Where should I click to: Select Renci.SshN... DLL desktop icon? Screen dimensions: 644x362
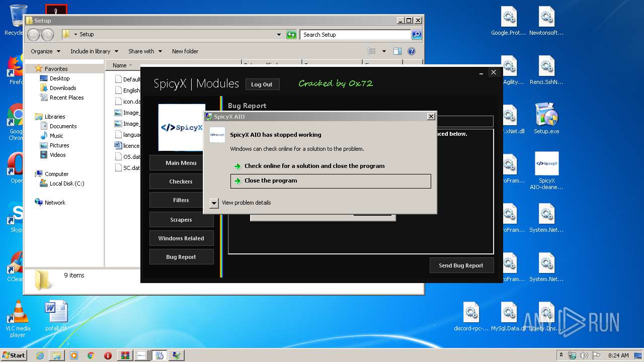pos(546,70)
